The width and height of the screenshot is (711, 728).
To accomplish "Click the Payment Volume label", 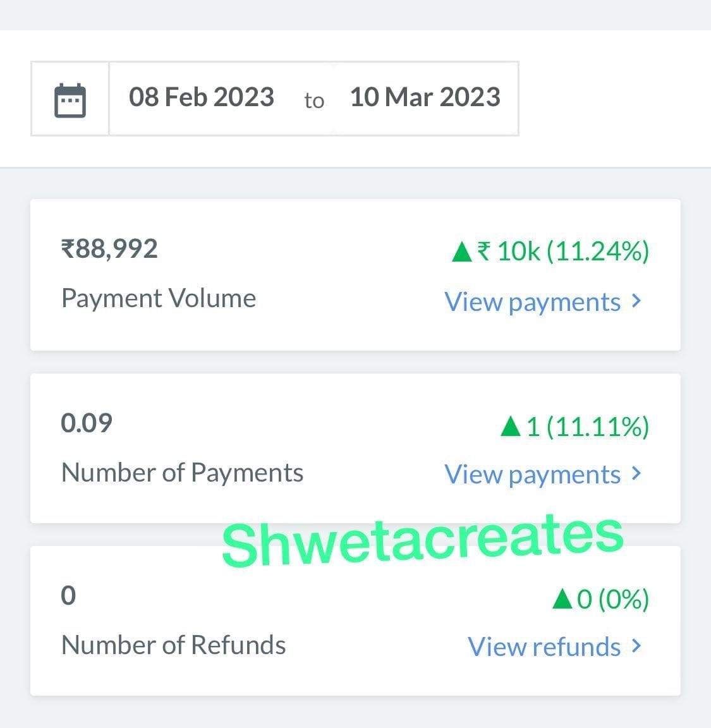I will tap(159, 298).
